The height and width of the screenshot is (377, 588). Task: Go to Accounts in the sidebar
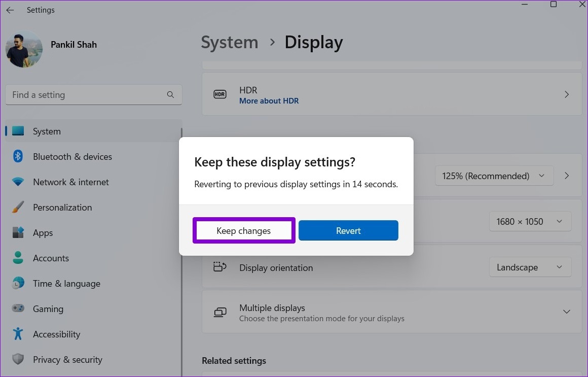pyautogui.click(x=51, y=258)
